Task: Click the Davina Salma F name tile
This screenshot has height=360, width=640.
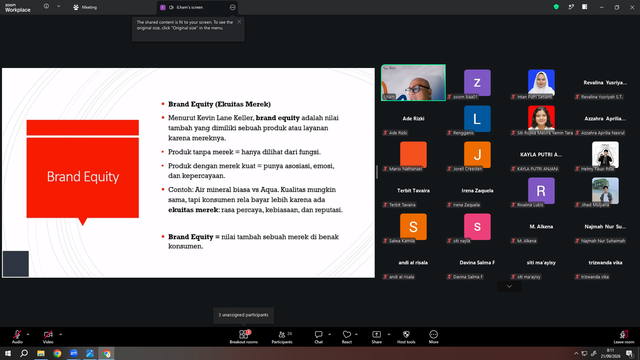Action: click(x=477, y=262)
